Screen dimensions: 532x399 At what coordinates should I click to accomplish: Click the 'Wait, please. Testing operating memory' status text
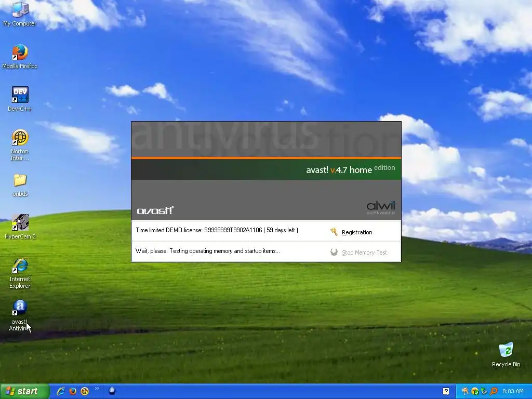pyautogui.click(x=208, y=251)
